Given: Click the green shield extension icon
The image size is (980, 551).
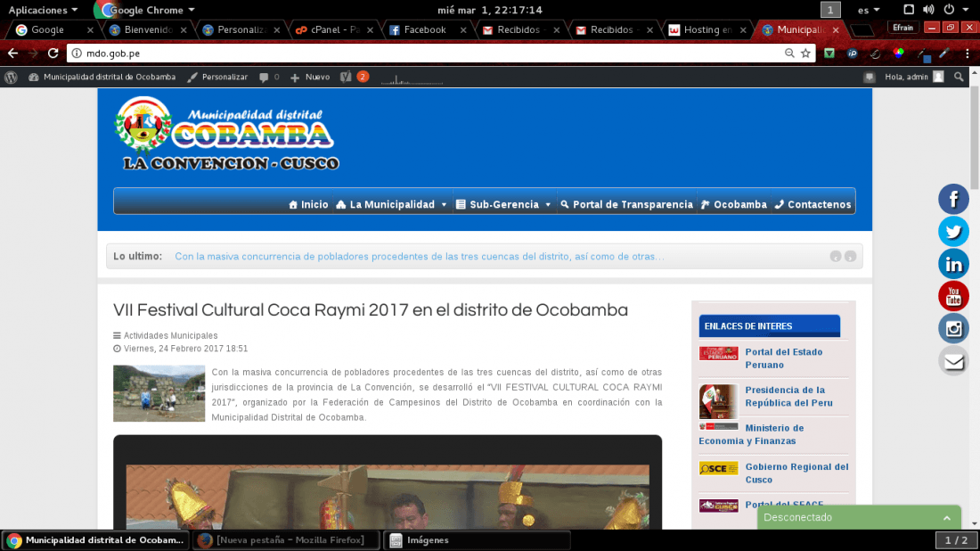Looking at the screenshot, I should (x=829, y=53).
